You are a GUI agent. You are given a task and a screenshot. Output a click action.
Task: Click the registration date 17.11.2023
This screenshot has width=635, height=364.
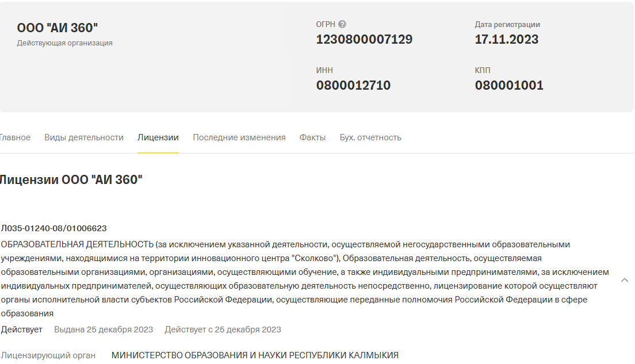click(x=506, y=40)
